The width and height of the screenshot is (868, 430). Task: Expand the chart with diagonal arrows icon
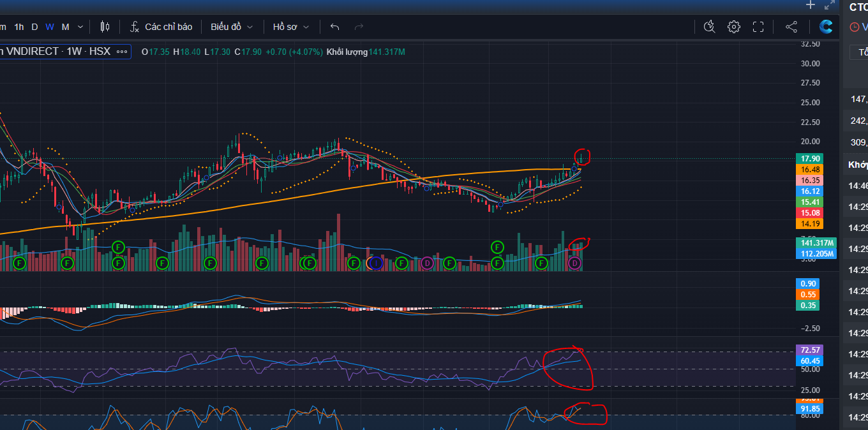[x=830, y=5]
